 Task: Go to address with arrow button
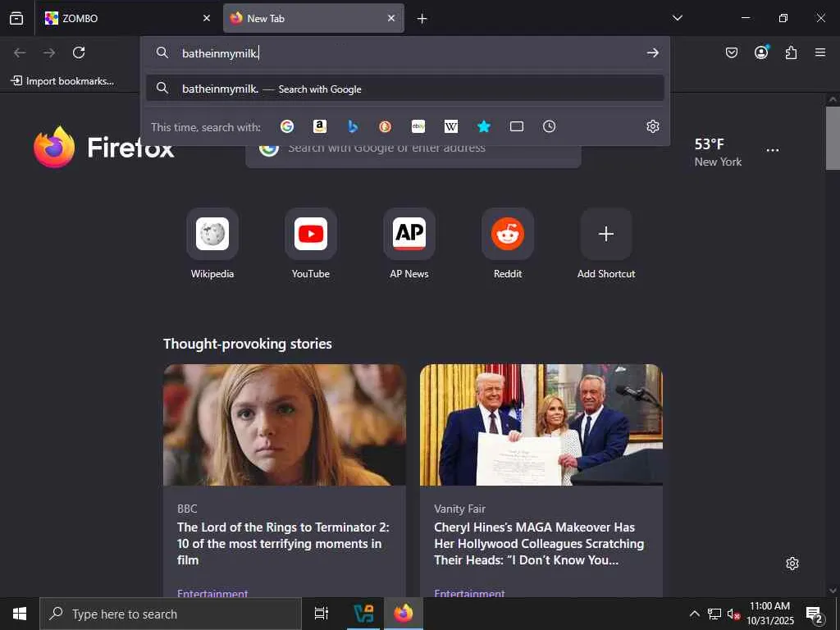[652, 52]
